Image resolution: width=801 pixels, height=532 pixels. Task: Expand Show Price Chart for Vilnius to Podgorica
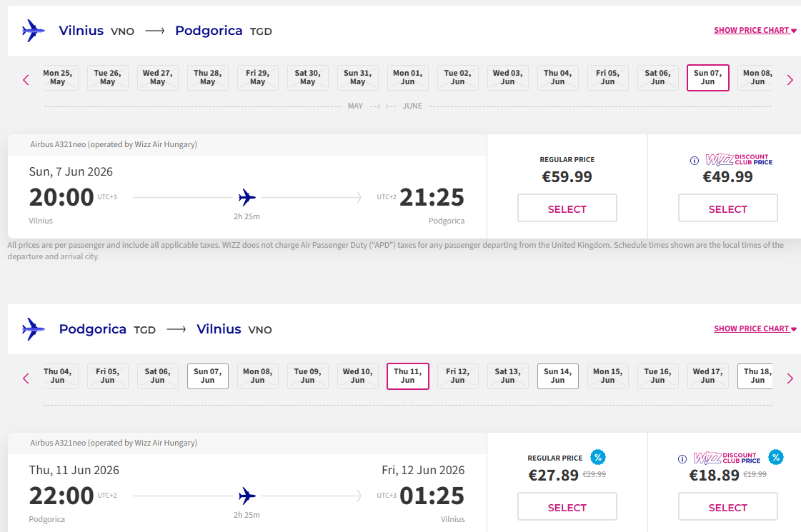[x=755, y=31]
